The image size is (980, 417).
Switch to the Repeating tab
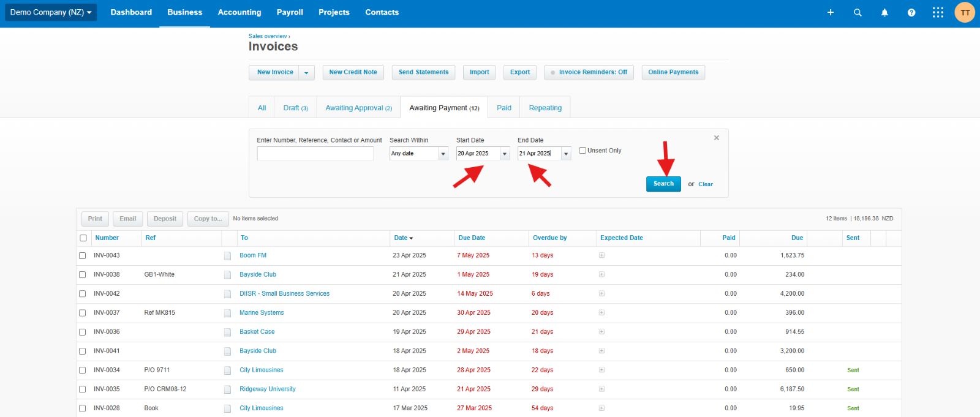545,108
